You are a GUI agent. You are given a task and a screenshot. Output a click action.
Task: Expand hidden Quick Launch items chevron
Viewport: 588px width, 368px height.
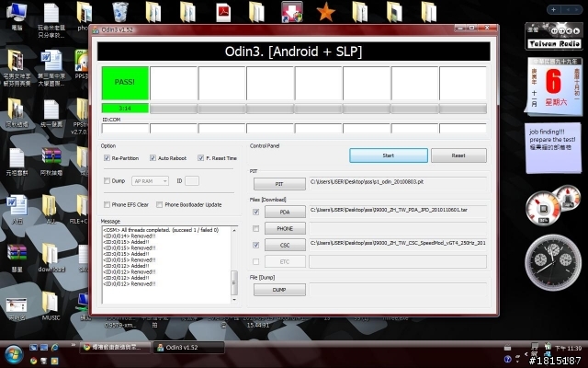[x=73, y=345]
